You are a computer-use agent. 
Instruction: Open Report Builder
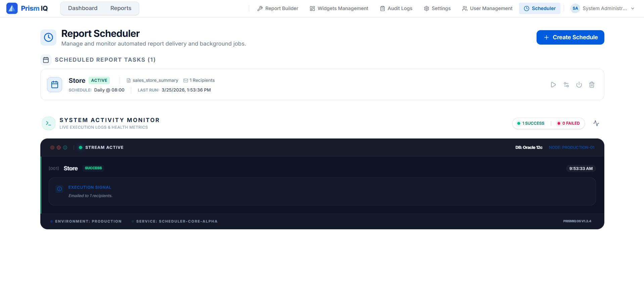point(278,8)
